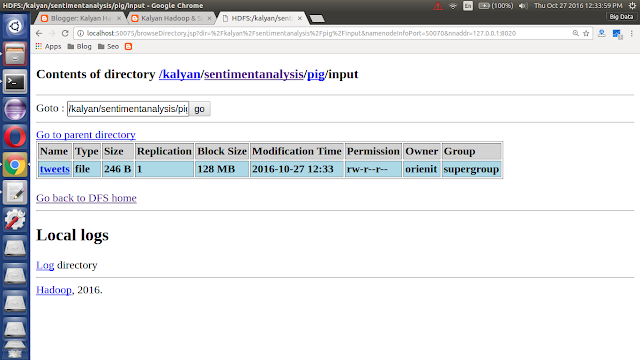The image size is (640, 360).
Task: Click the orienit owner cell
Action: [422, 169]
